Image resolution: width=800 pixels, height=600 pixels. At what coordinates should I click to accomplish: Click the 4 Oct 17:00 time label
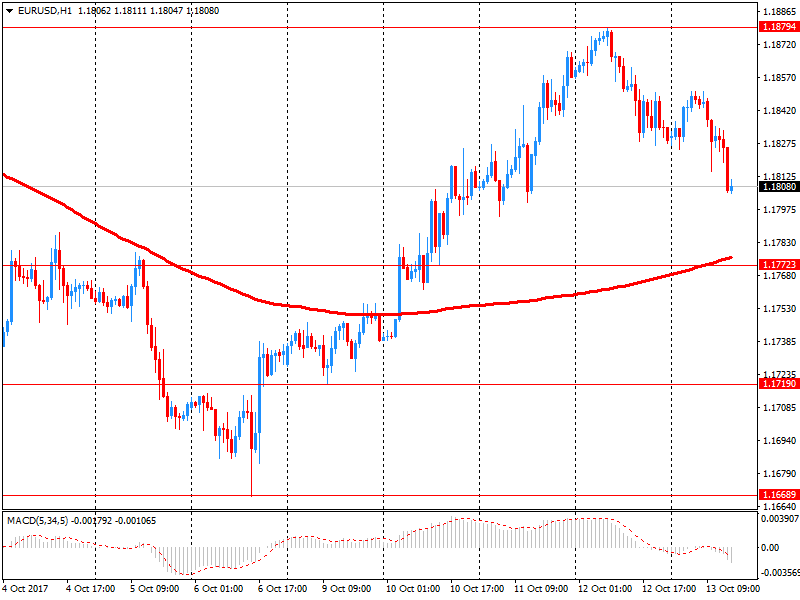[x=91, y=589]
